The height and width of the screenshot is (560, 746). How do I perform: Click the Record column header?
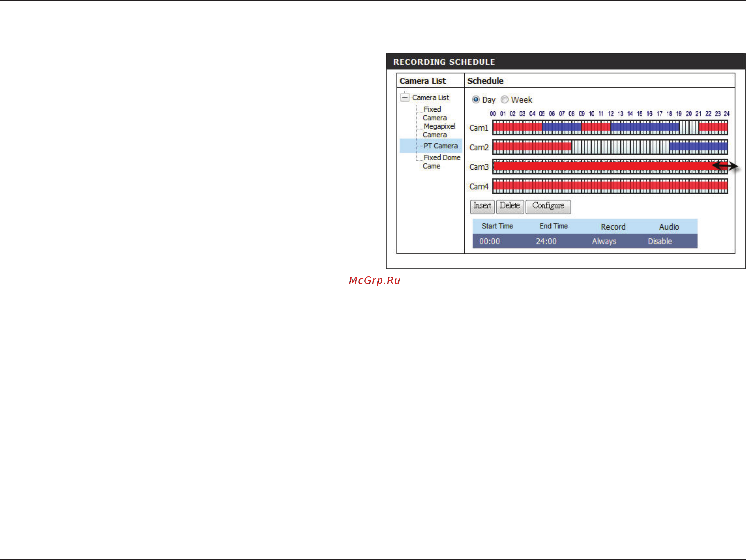613,227
